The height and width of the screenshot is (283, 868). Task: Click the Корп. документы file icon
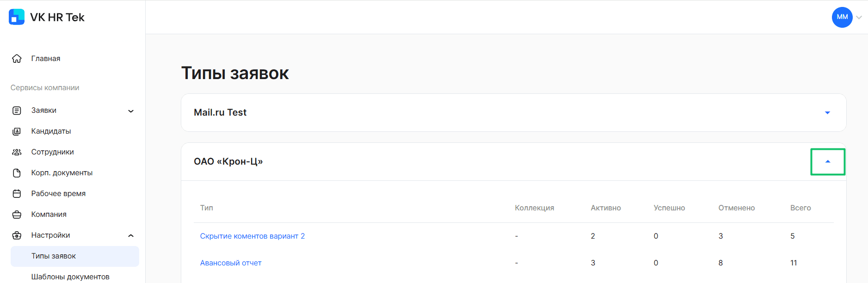tap(17, 173)
